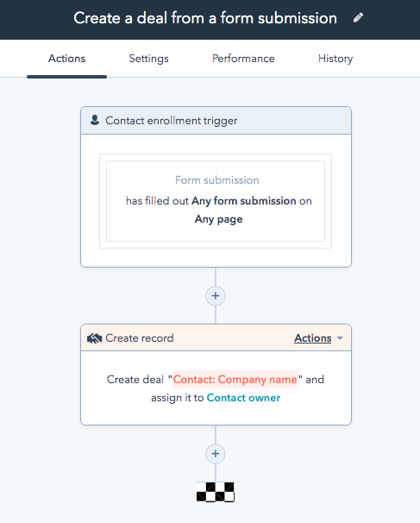Click the Contact enrollment trigger header
Viewport: 420px width, 523px height.
tap(216, 121)
